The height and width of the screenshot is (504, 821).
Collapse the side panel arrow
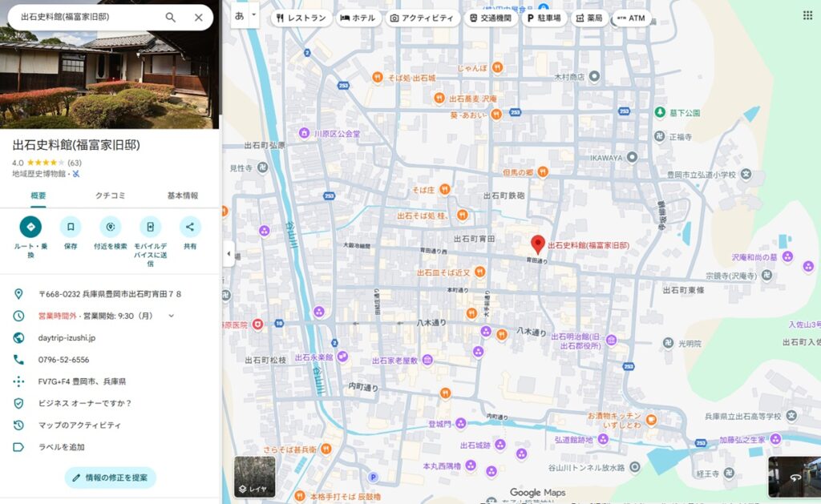(229, 253)
